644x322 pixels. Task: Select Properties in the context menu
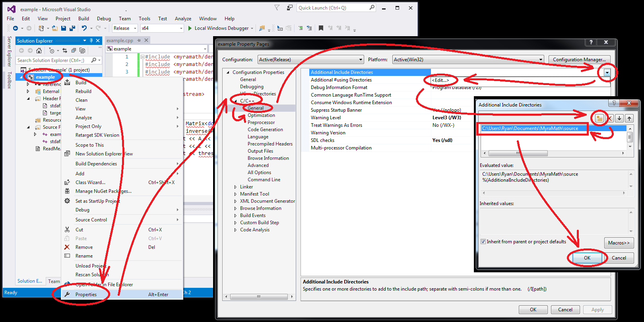[x=86, y=295]
